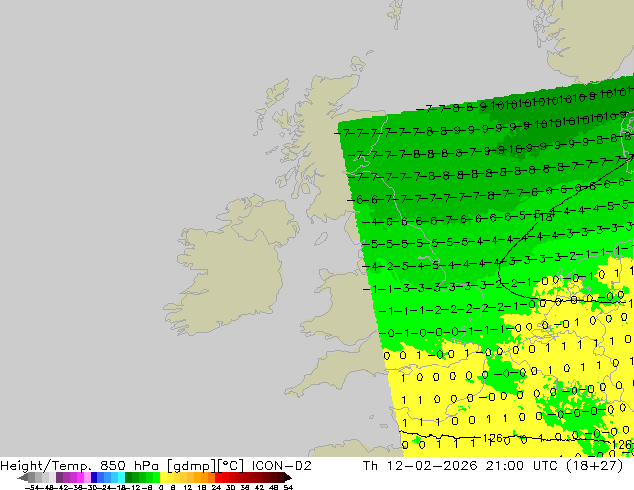
Task: Click the dark blue -30°C legend swatch
Action: [x=94, y=477]
